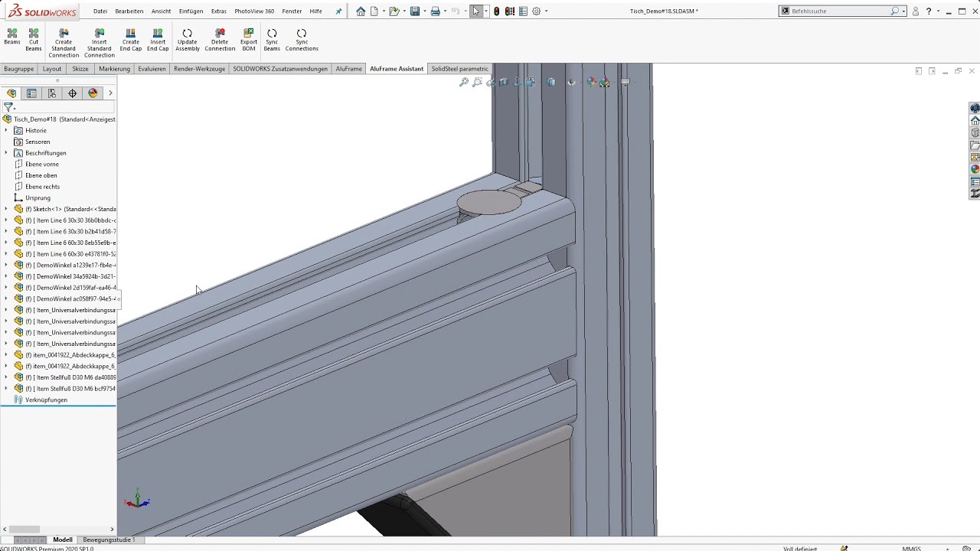Click Insert End Cap

tap(158, 40)
